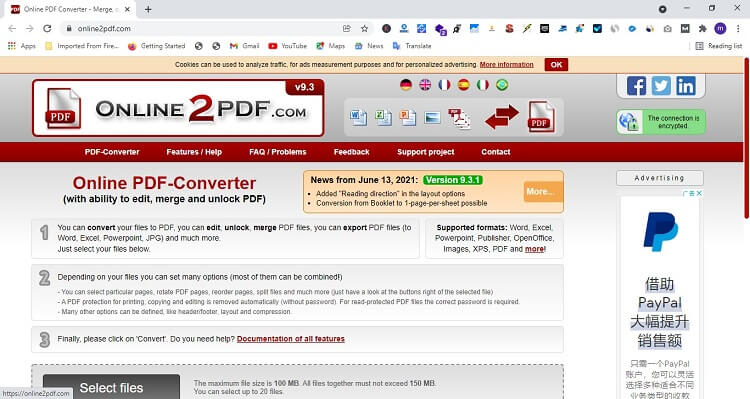Reload the page in Chrome
750x399 pixels.
(x=47, y=29)
